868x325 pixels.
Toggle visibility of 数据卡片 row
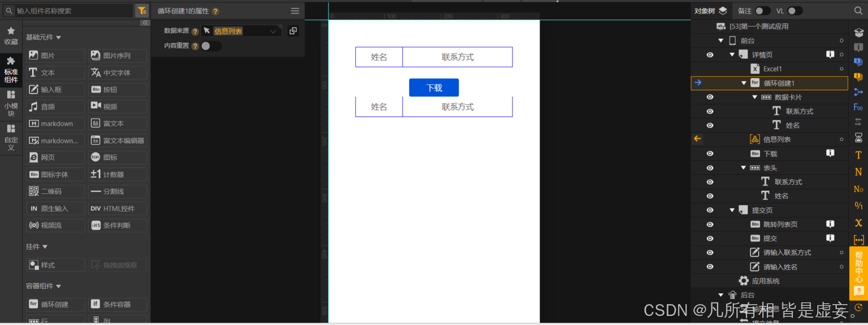click(x=710, y=97)
